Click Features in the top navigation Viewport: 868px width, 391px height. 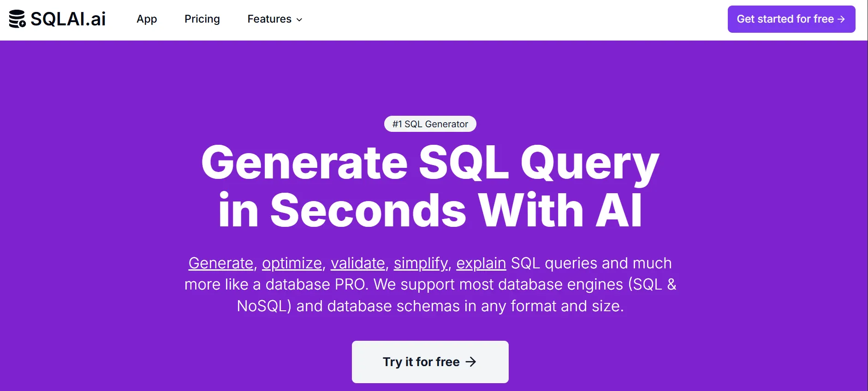click(269, 19)
